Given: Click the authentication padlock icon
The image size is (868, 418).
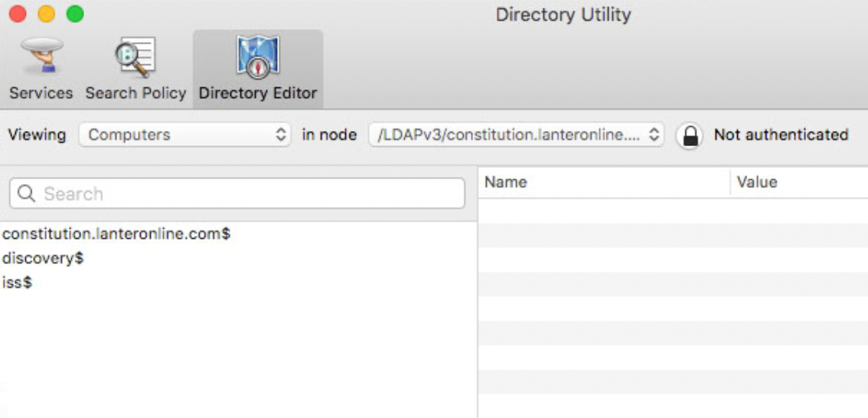Looking at the screenshot, I should [x=690, y=136].
